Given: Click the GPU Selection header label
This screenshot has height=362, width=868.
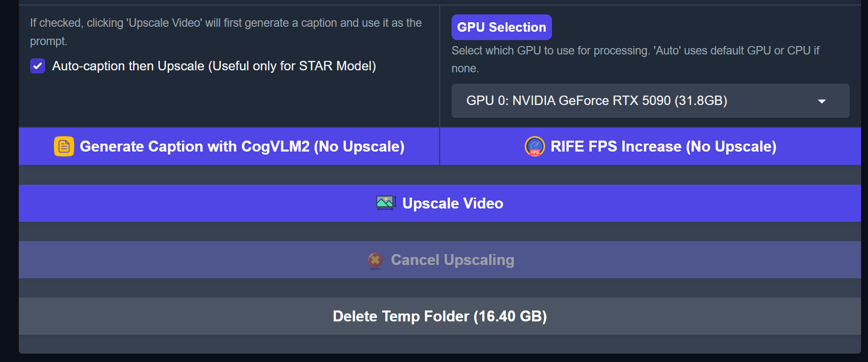Looking at the screenshot, I should (x=501, y=27).
